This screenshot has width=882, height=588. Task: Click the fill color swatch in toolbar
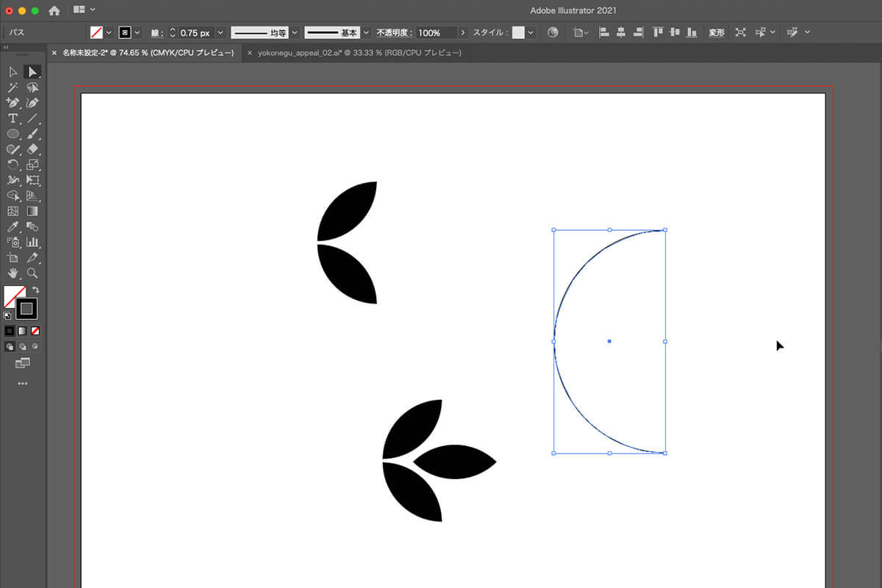point(14,296)
